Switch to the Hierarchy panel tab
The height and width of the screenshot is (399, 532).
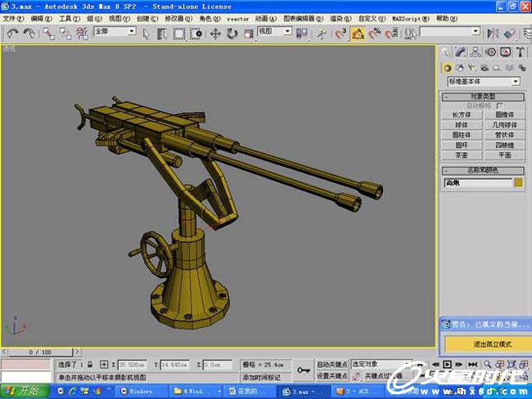476,52
